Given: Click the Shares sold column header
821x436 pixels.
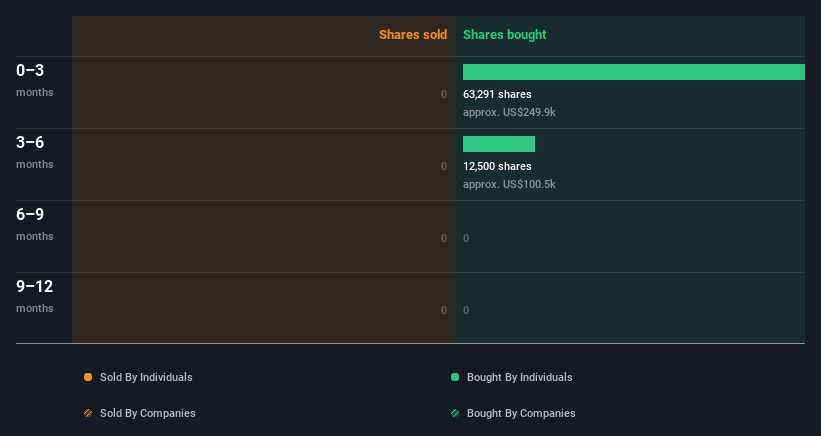Looking at the screenshot, I should click(x=413, y=35).
